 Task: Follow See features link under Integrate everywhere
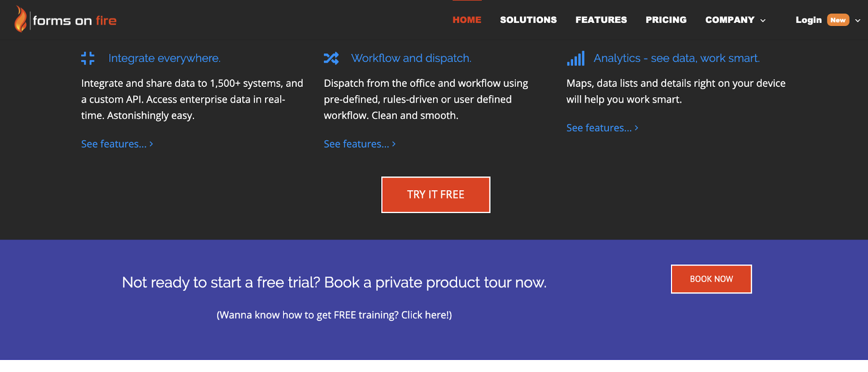click(x=117, y=144)
